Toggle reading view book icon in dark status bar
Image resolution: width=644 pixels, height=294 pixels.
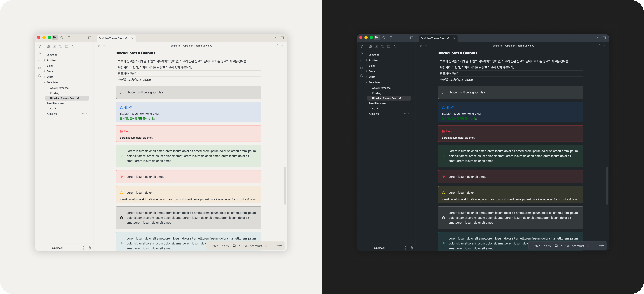point(556,246)
